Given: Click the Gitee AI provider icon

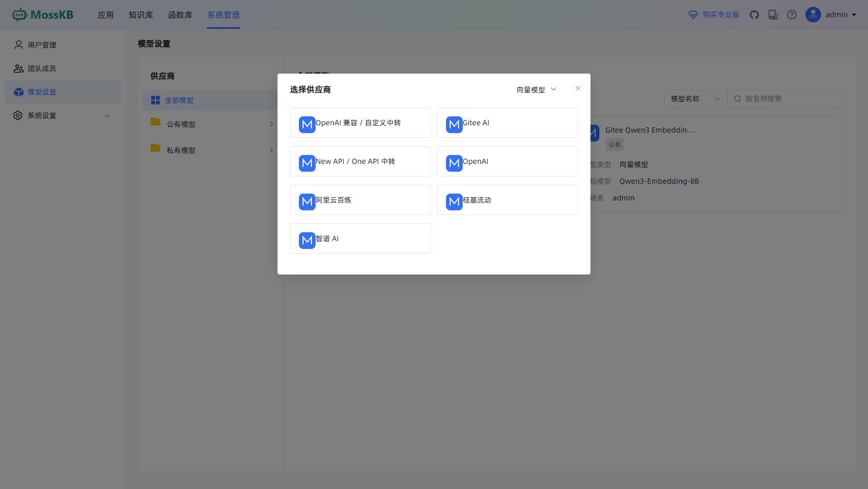Looking at the screenshot, I should click(454, 125).
